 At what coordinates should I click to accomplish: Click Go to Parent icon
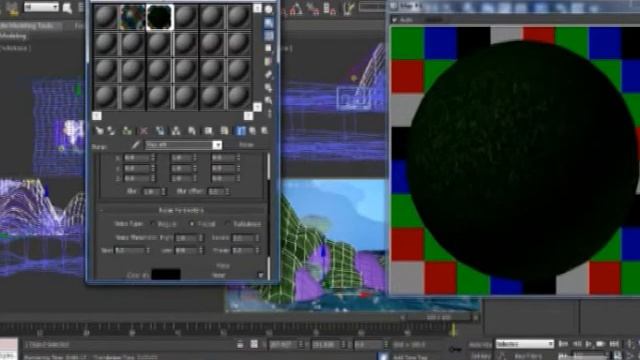click(x=253, y=131)
